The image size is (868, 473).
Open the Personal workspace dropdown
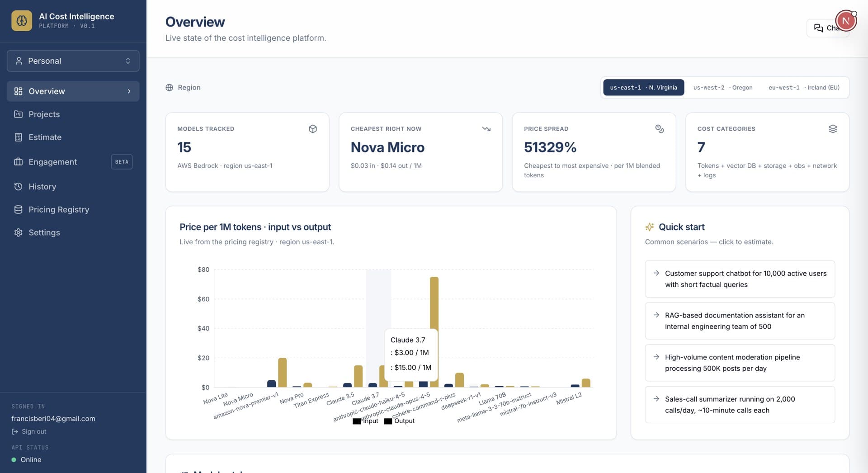pos(73,61)
